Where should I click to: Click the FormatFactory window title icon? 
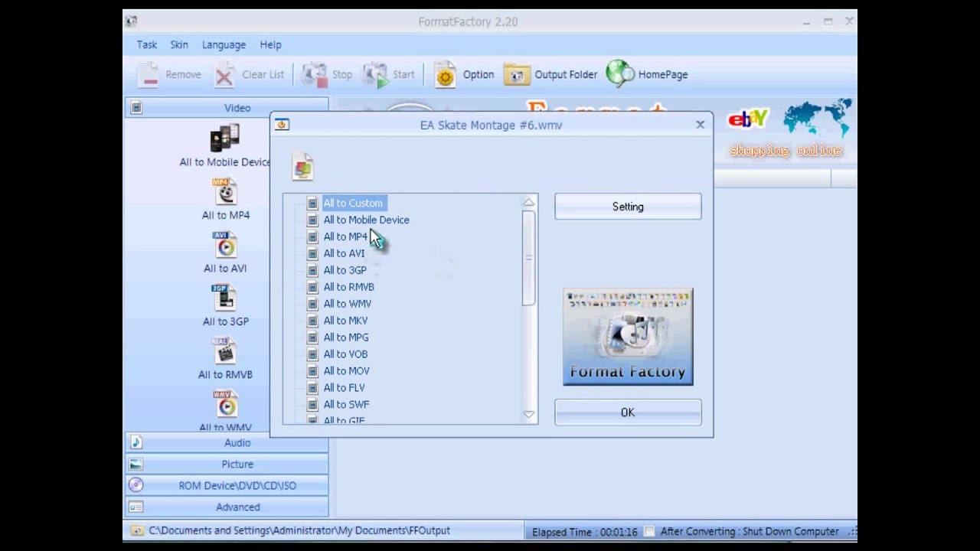tap(131, 21)
